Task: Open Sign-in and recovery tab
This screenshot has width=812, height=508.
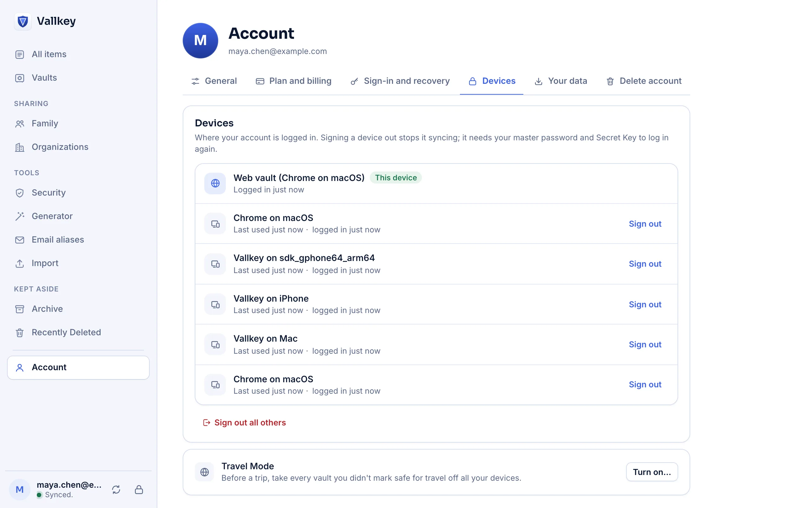Action: [x=400, y=81]
